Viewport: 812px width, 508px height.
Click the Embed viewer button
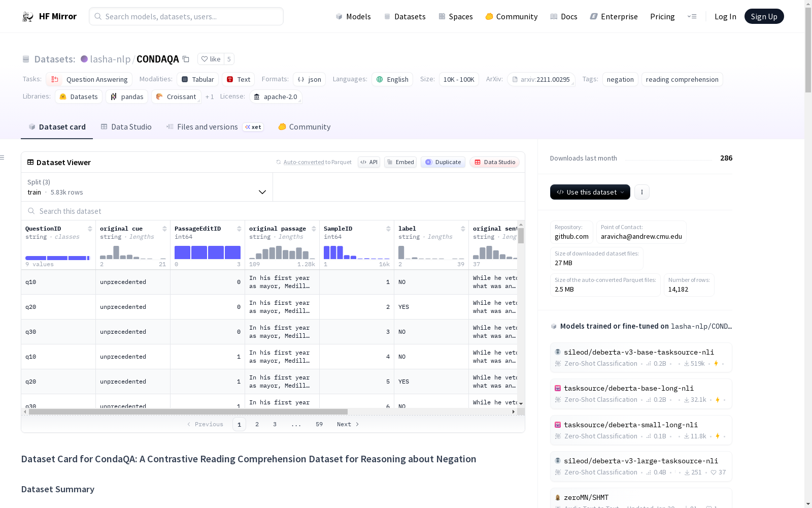point(400,163)
